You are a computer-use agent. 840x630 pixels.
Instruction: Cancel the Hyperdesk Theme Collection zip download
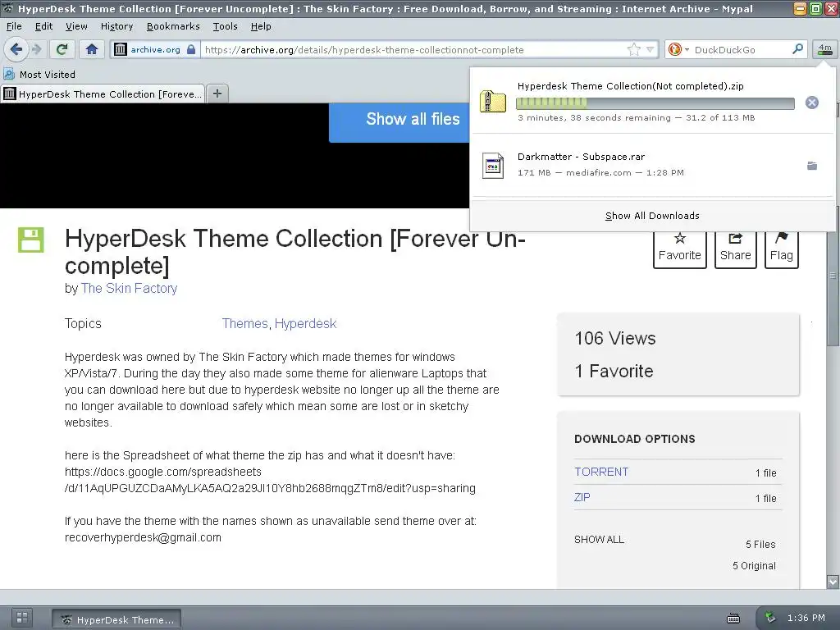[811, 103]
